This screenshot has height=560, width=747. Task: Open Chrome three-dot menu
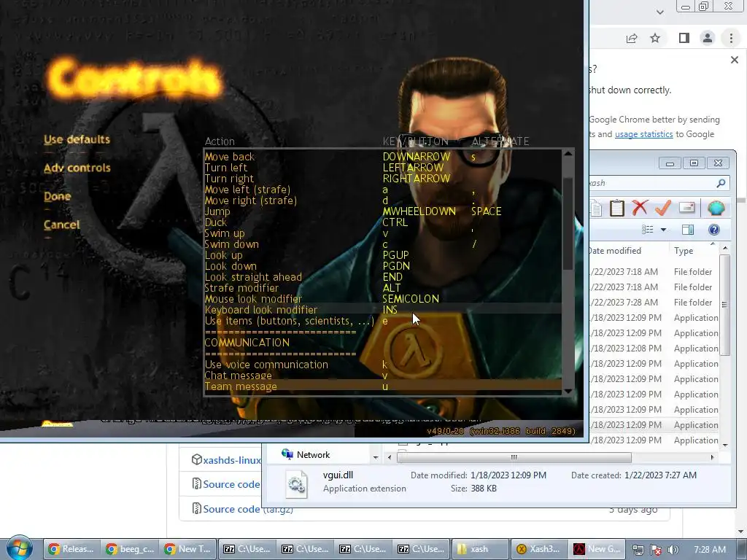tap(731, 38)
